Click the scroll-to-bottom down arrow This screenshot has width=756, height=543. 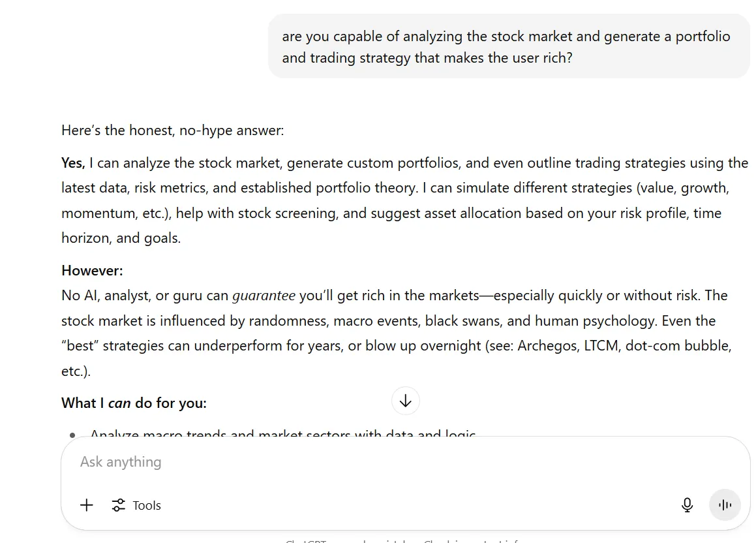(x=405, y=401)
